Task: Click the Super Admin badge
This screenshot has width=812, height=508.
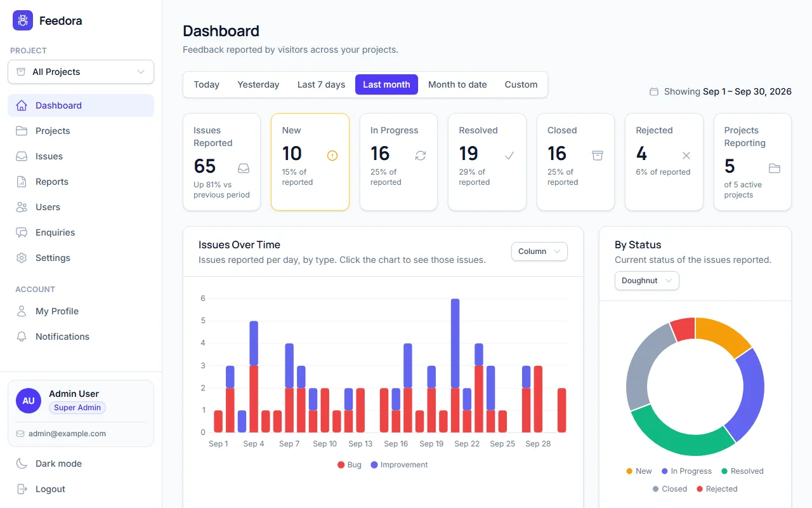Action: (x=77, y=408)
